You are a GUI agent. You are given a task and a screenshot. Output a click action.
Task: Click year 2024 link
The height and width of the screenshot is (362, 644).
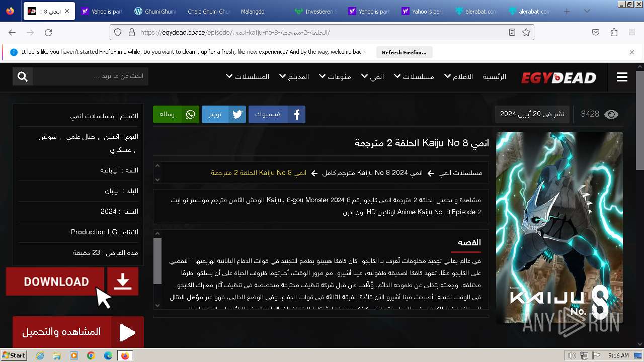point(109,212)
